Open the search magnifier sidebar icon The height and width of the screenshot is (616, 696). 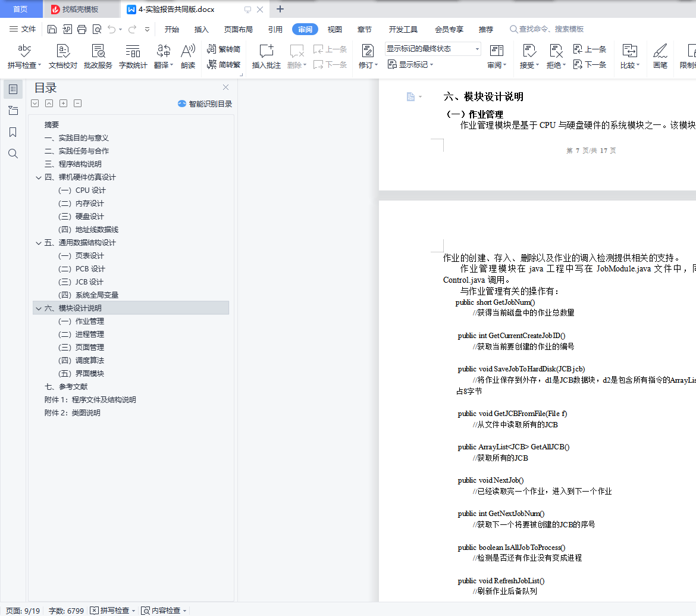[x=13, y=154]
